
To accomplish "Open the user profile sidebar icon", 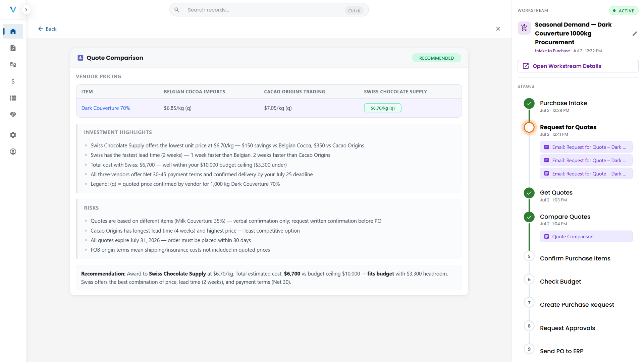I will 13,152.
